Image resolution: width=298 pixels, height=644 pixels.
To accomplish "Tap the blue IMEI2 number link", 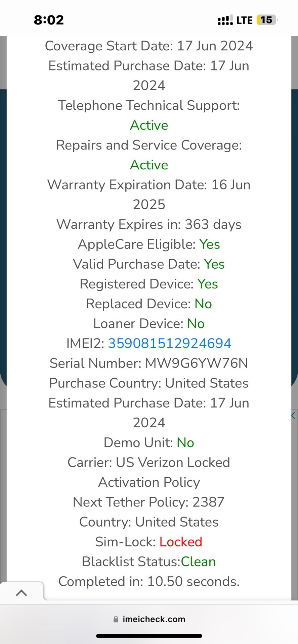I will point(169,343).
